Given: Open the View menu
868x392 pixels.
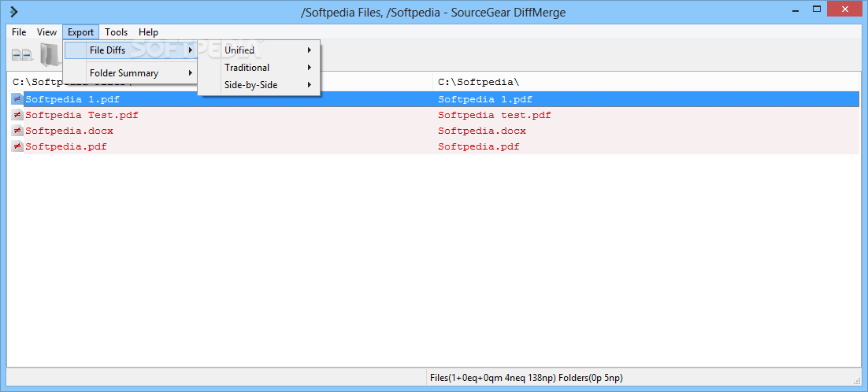Looking at the screenshot, I should [x=47, y=32].
